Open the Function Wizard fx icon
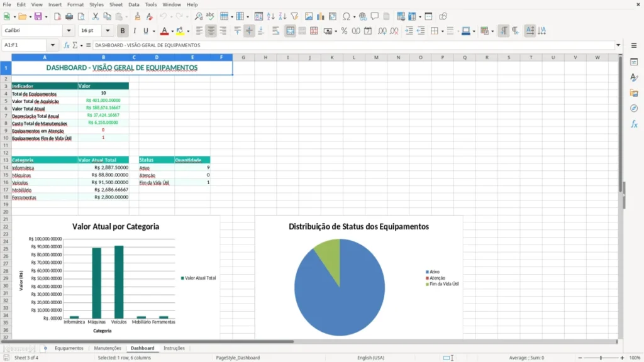Viewport: 644px width, 362px height. 67,45
